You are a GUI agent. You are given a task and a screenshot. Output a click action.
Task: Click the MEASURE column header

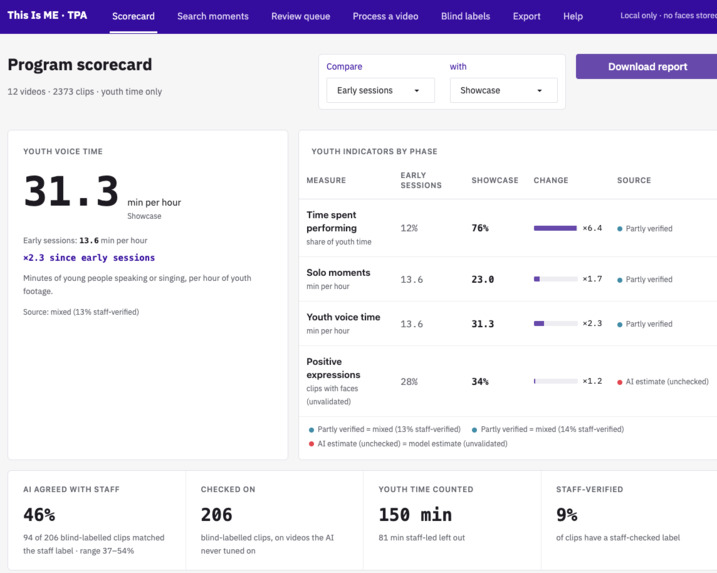326,181
